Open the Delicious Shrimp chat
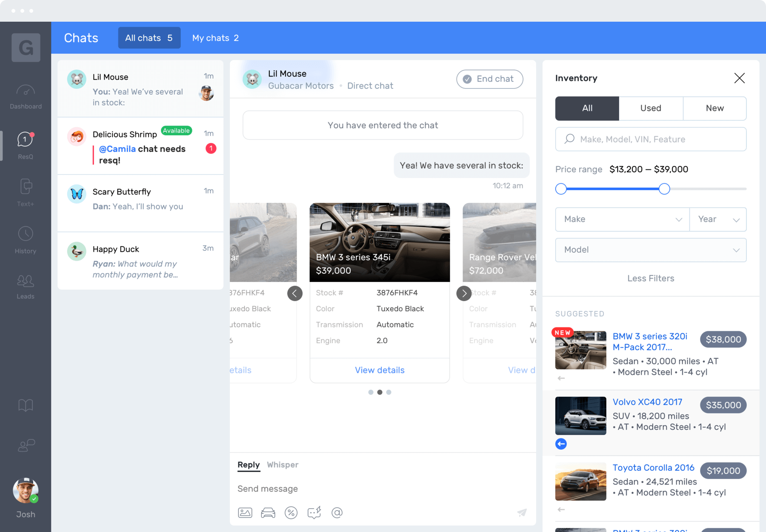766x532 pixels. 140,146
